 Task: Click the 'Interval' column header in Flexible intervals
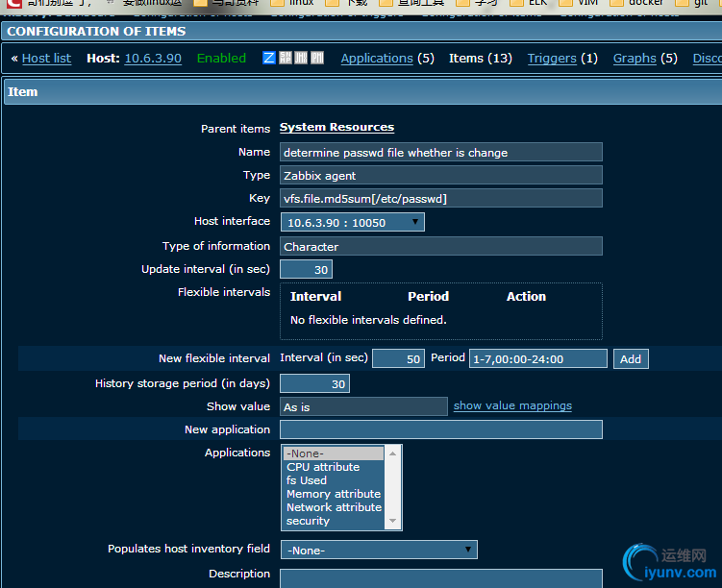316,296
